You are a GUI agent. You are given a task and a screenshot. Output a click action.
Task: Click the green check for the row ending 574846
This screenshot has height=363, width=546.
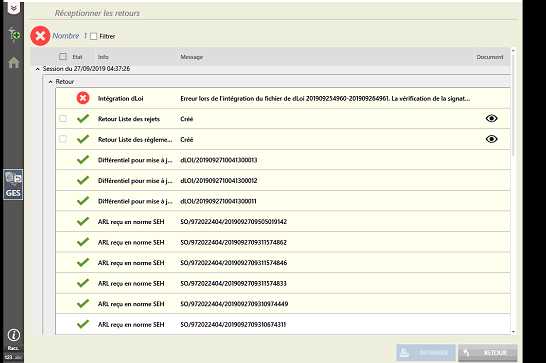pyautogui.click(x=83, y=262)
